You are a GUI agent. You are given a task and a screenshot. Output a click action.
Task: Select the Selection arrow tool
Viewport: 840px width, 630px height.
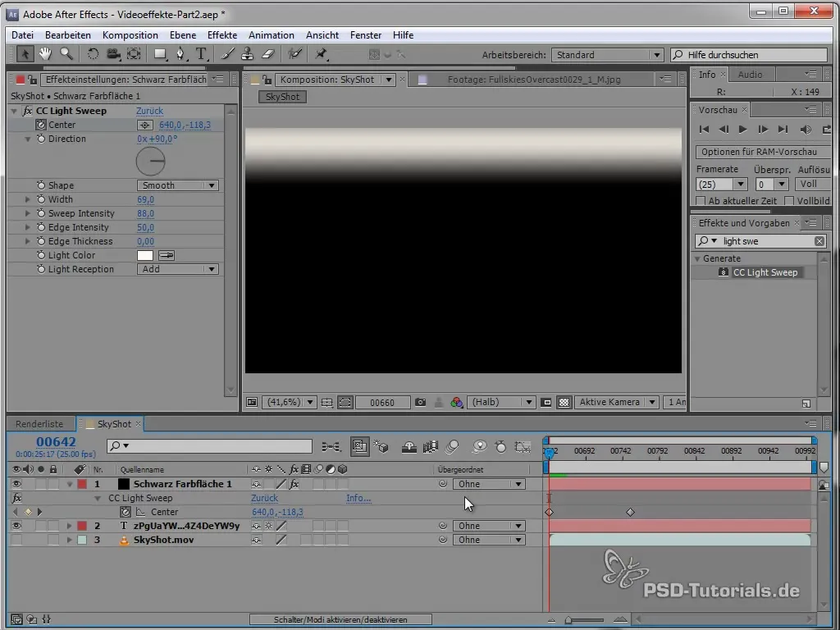point(25,53)
